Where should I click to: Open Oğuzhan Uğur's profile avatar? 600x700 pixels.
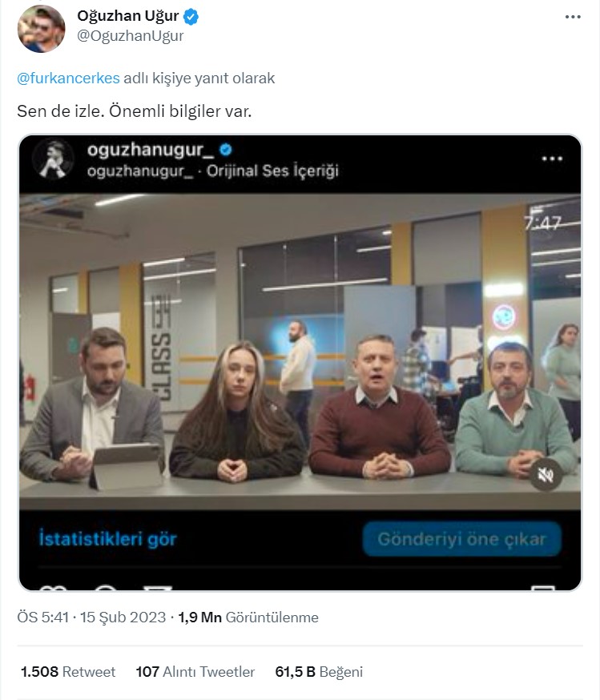click(41, 29)
